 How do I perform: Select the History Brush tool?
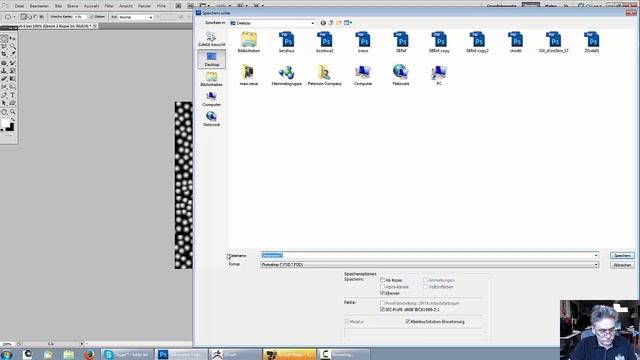pos(13,71)
